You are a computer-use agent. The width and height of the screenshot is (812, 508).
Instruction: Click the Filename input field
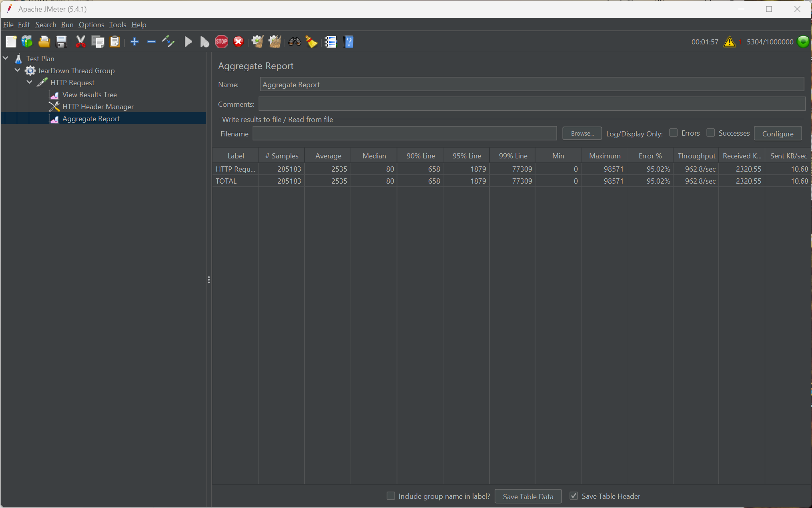(x=405, y=134)
